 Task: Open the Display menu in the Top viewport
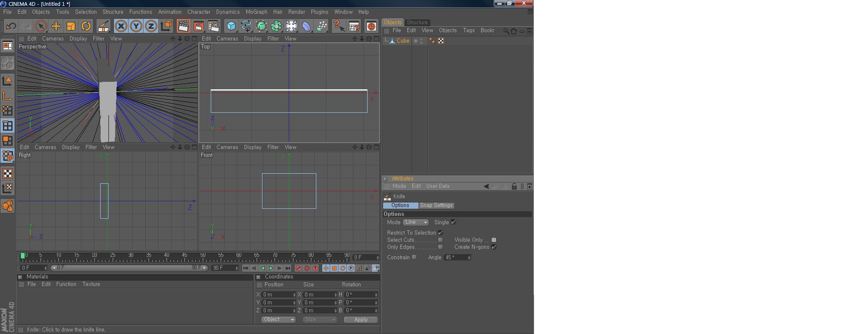[252, 38]
